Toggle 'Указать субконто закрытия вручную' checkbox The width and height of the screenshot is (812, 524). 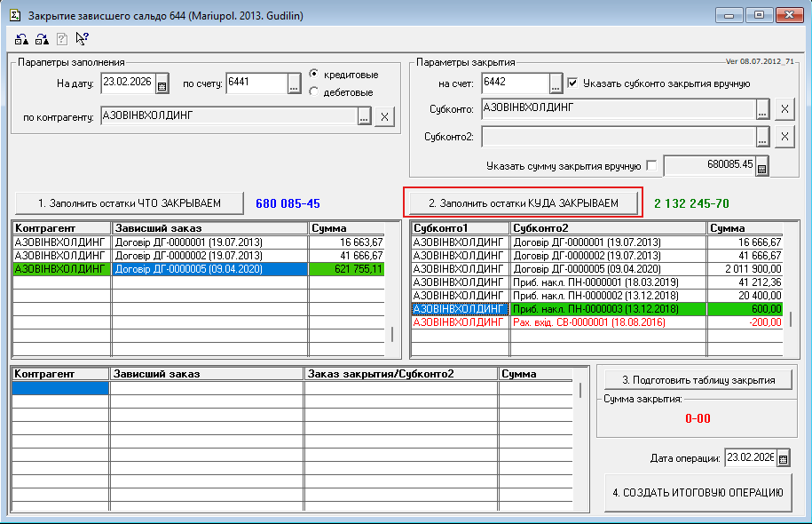(572, 83)
